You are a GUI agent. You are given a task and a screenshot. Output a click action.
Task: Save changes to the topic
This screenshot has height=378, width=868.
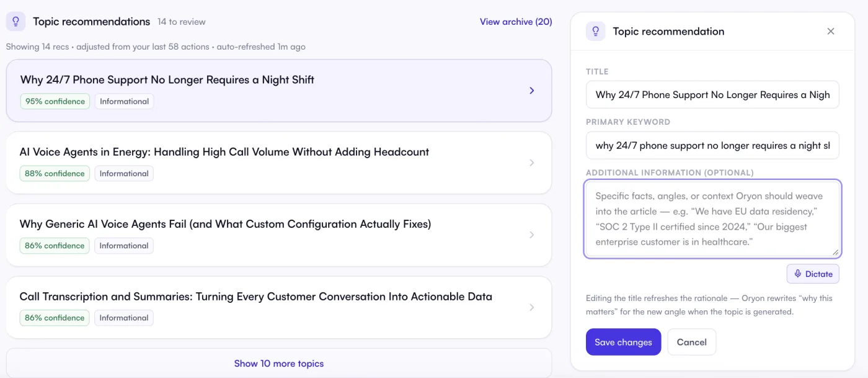coord(623,342)
